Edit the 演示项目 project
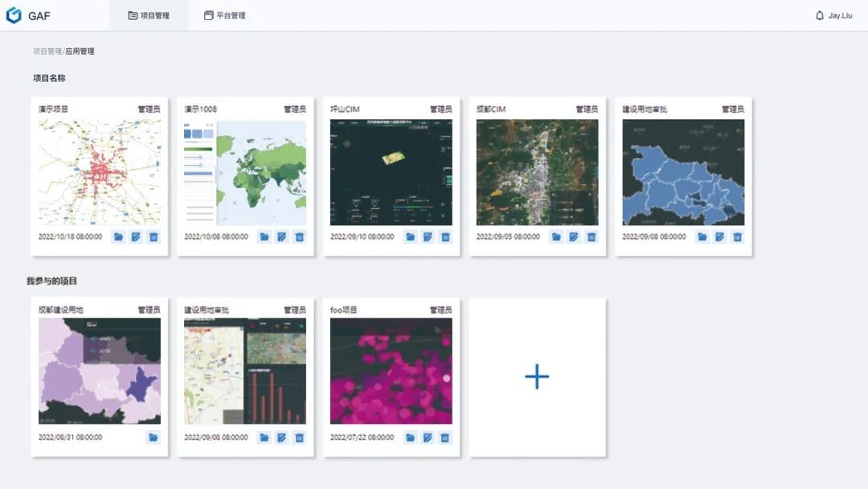Image resolution: width=868 pixels, height=489 pixels. coord(136,237)
